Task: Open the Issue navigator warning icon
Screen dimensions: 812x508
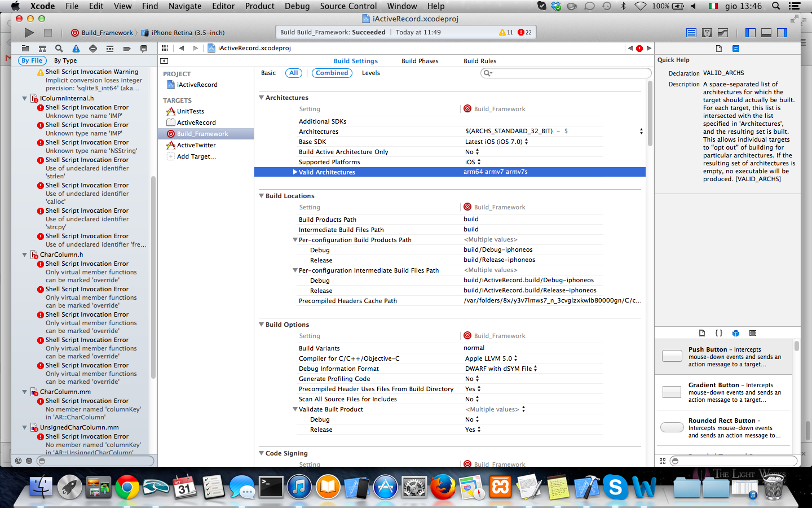Action: (x=76, y=49)
